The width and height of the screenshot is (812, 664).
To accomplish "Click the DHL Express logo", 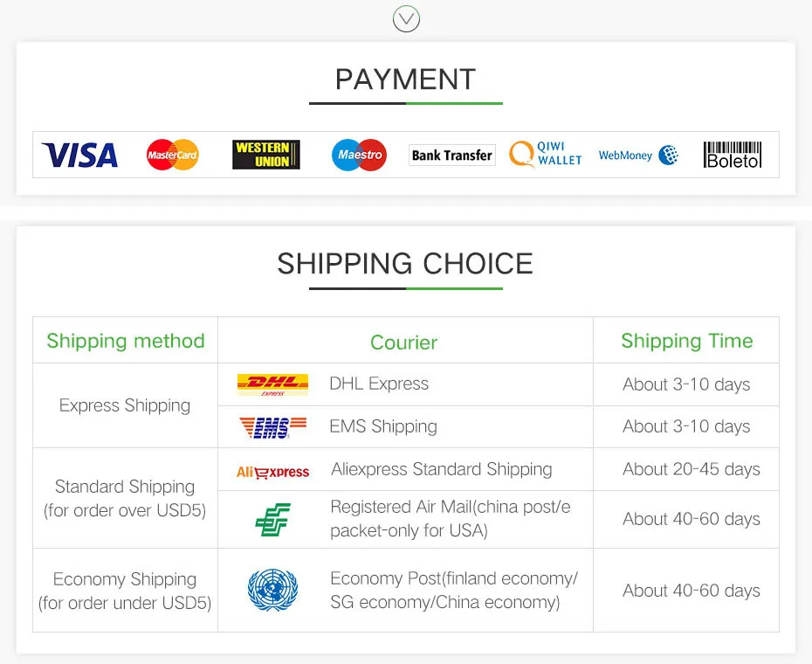I will (272, 384).
